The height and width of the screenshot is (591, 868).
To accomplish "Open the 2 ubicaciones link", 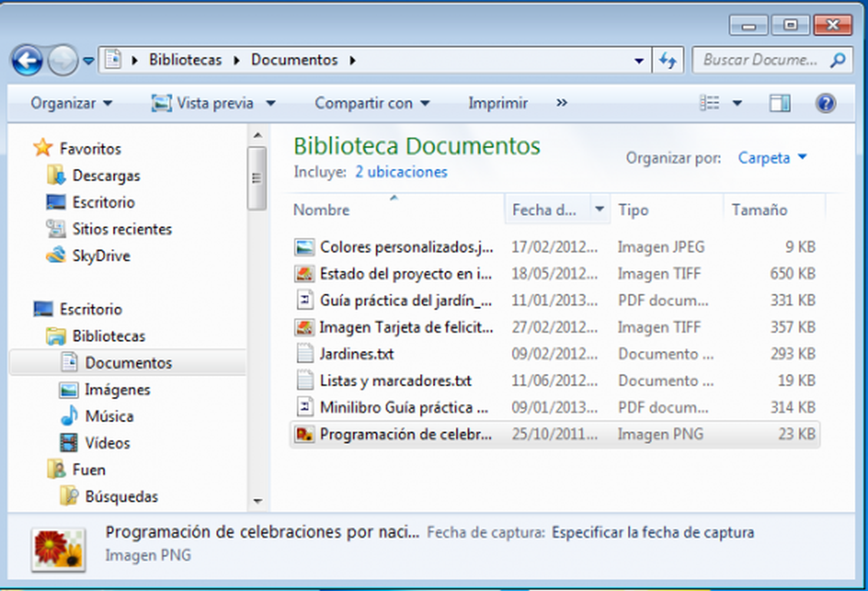I will (x=401, y=172).
